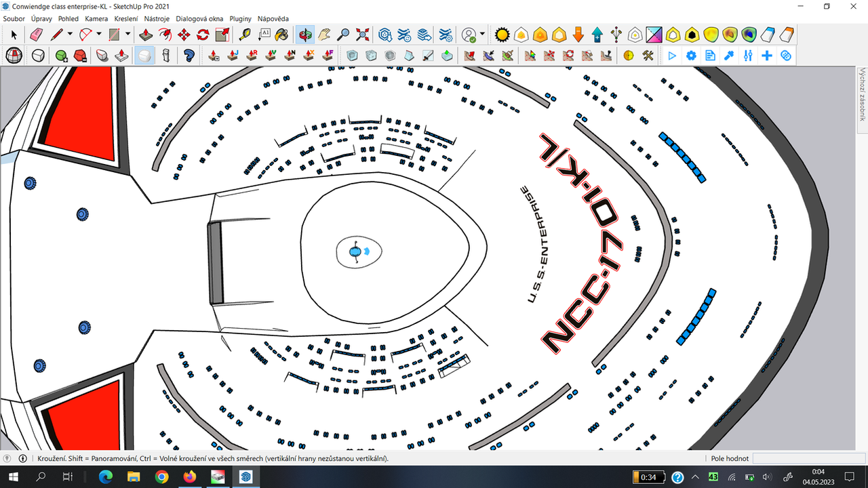
Task: Select Joint Push Pull icon with J
Action: 232,56
